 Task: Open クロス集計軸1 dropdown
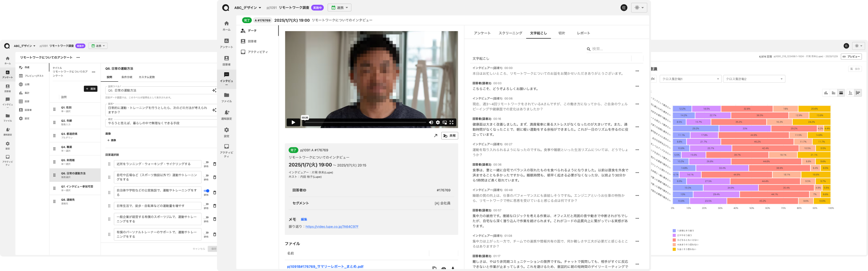(x=690, y=79)
